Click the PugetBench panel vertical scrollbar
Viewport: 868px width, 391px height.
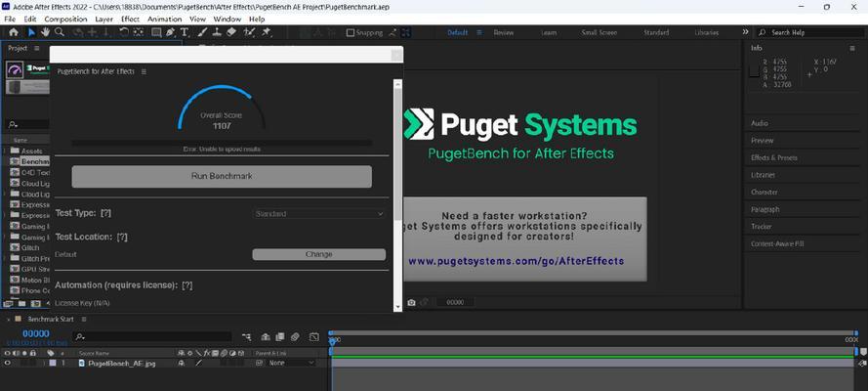click(397, 155)
